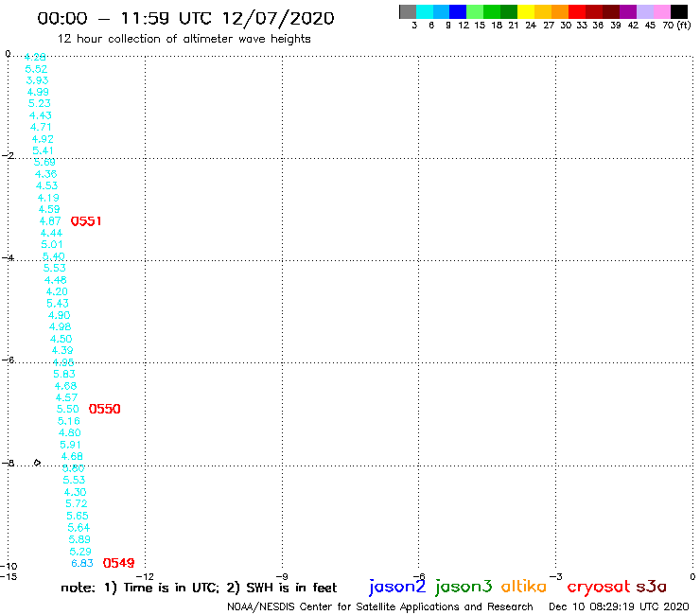Image resolution: width=700 pixels, height=615 pixels.
Task: Click the wave height value 5.52
Action: (x=36, y=69)
